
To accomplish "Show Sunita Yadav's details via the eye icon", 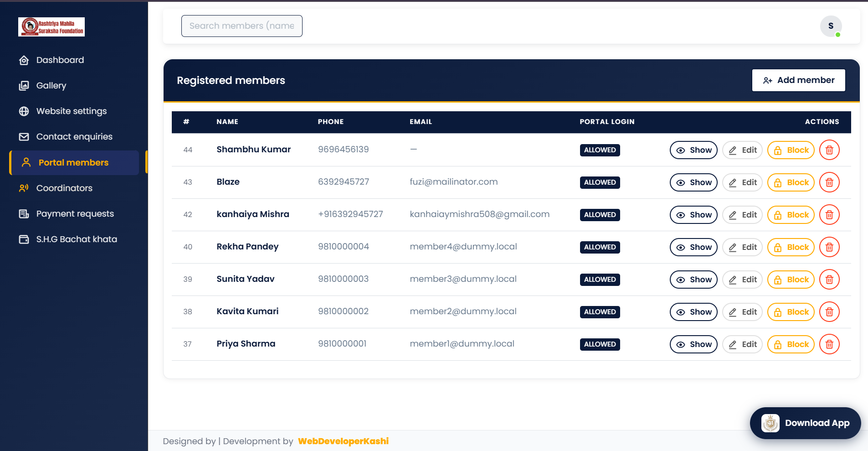I will (x=681, y=279).
